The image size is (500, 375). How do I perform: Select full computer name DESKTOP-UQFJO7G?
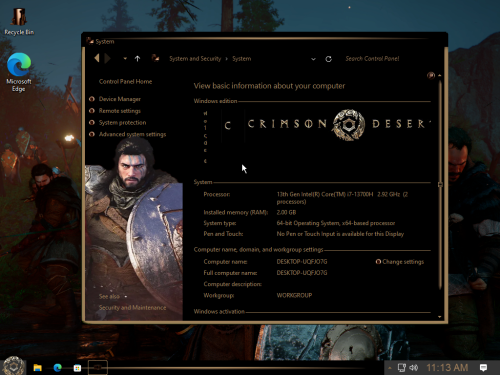pos(302,273)
